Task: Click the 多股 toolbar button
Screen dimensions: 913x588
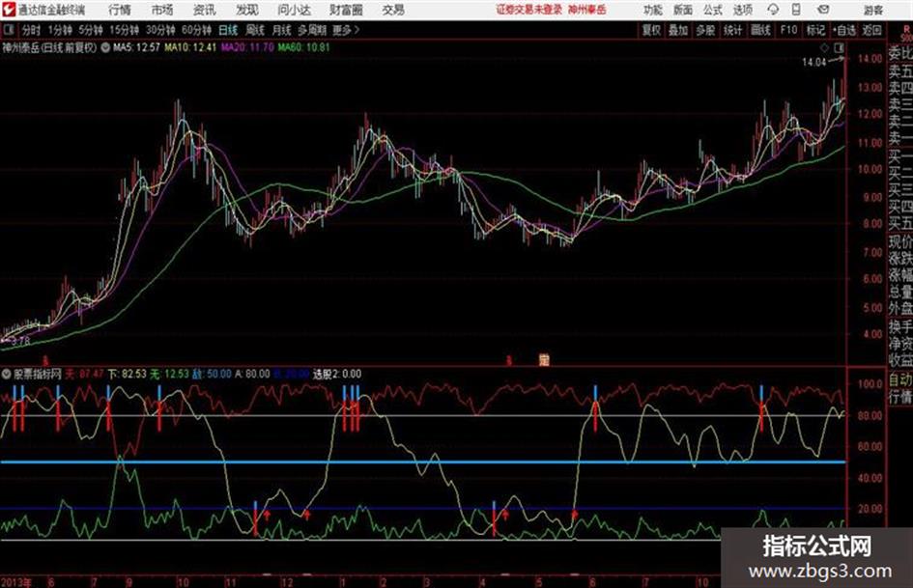Action: [705, 30]
